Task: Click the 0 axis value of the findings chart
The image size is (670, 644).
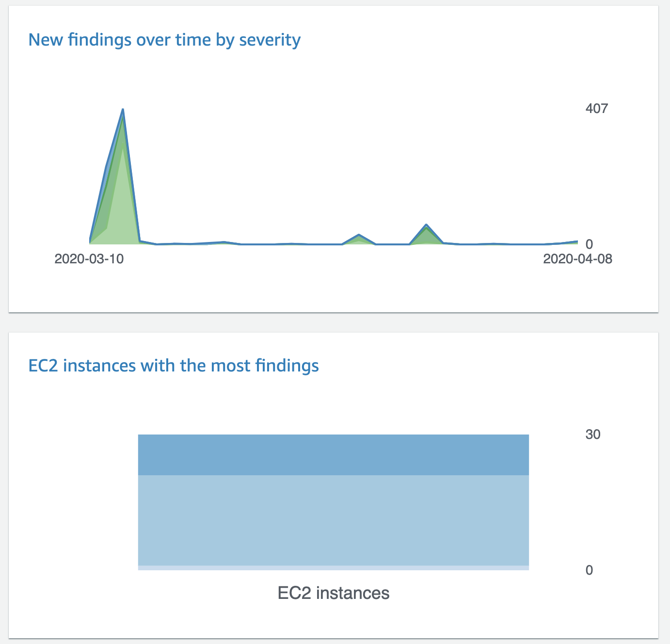Action: tap(589, 244)
